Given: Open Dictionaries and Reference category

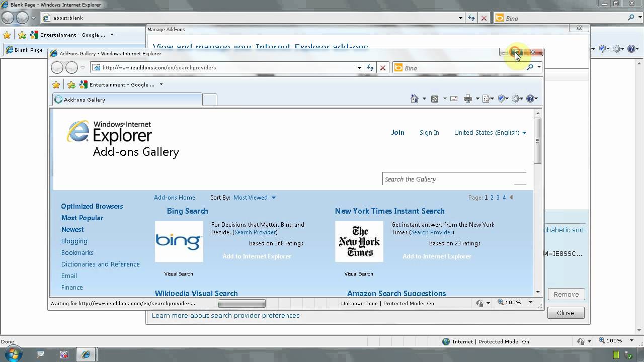Looking at the screenshot, I should coord(100,264).
